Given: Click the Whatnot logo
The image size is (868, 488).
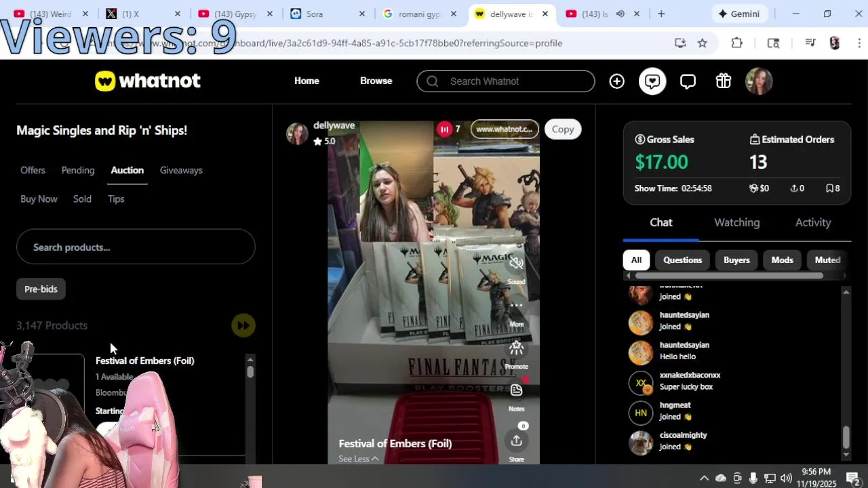Looking at the screenshot, I should 148,81.
